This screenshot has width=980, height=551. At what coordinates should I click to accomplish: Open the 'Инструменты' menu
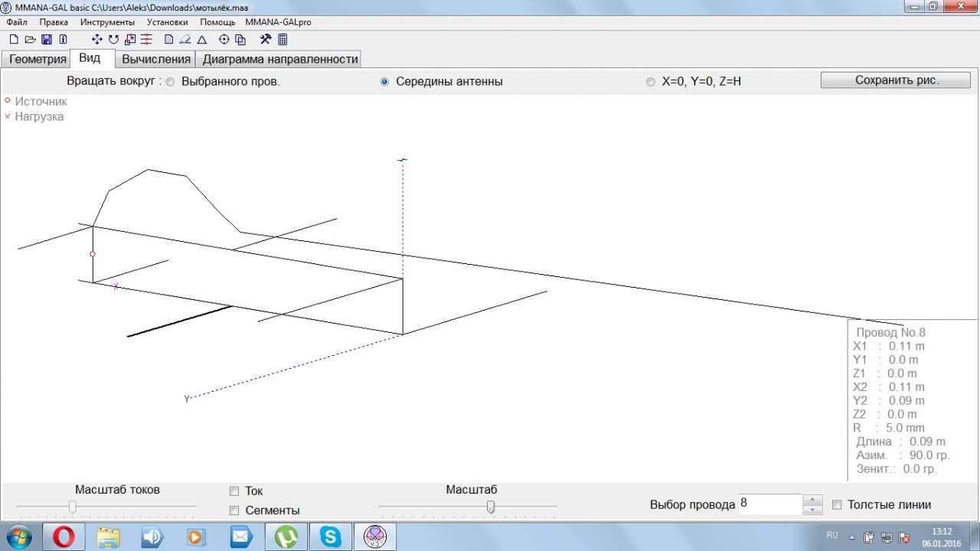[x=107, y=22]
